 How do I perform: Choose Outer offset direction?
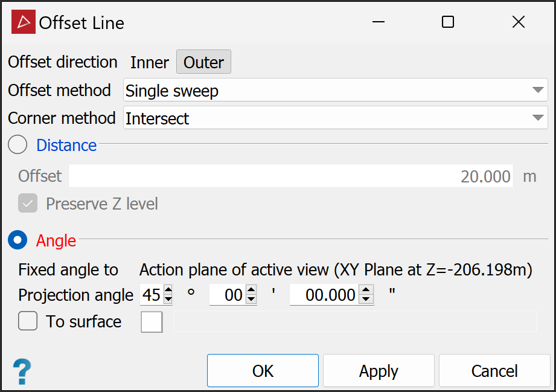tap(203, 62)
